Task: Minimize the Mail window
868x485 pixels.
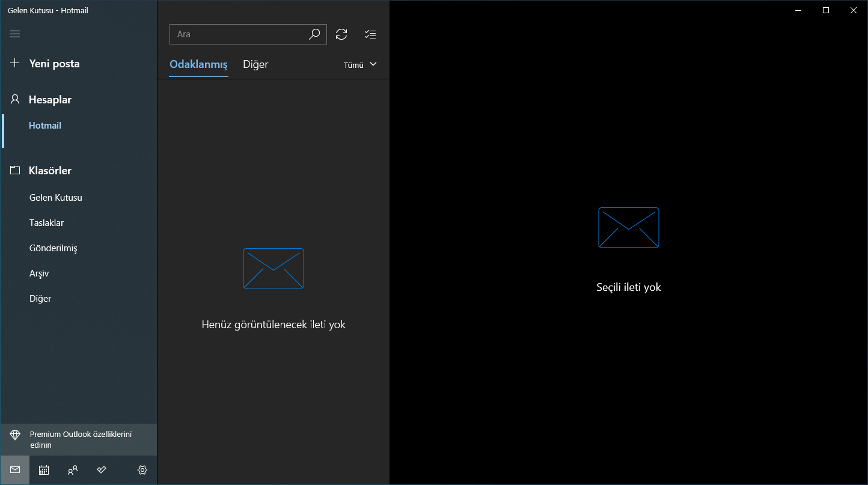Action: point(798,10)
